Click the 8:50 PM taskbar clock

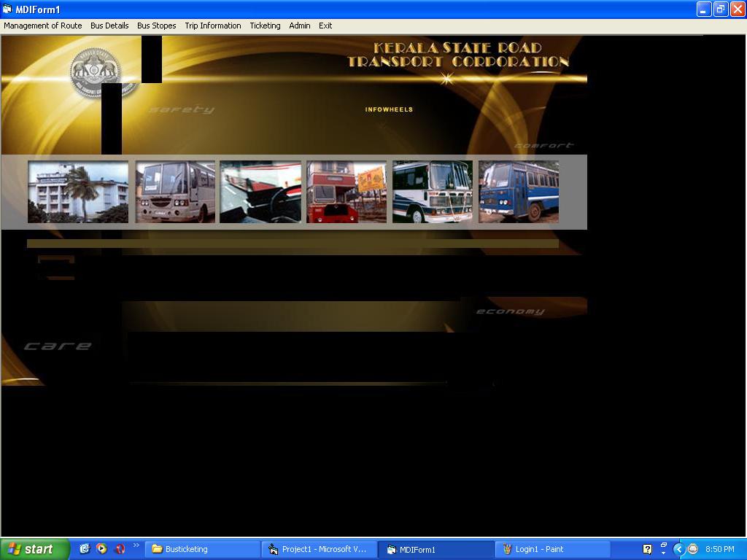pyautogui.click(x=719, y=549)
